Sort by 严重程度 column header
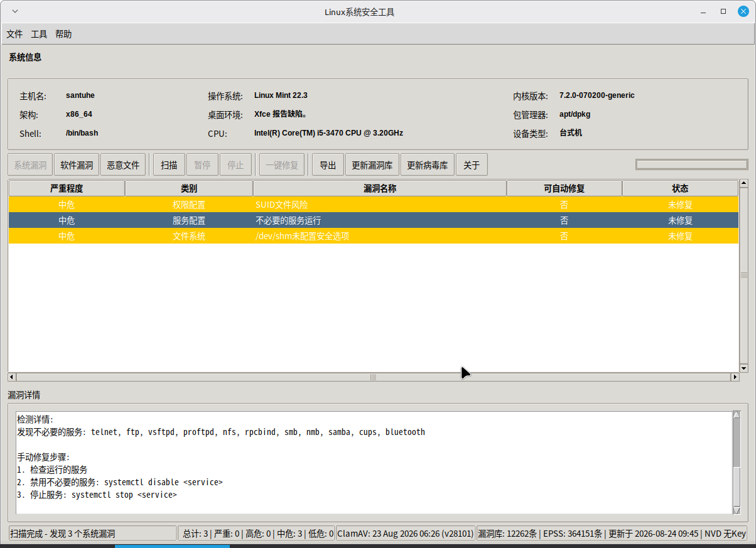 point(67,188)
